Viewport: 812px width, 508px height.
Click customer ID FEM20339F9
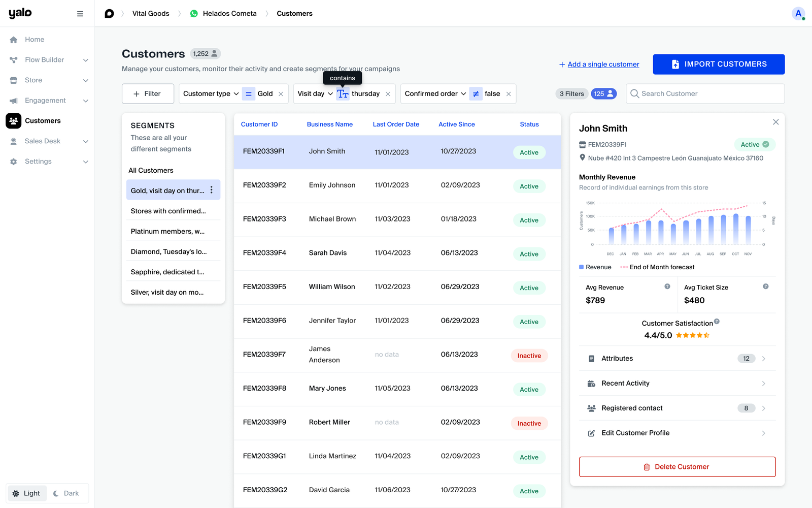click(264, 422)
